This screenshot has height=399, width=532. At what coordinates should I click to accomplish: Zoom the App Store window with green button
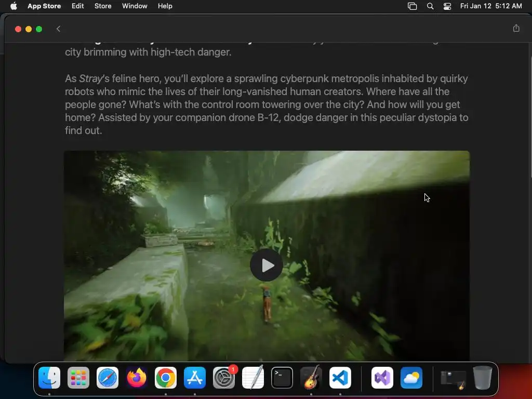point(39,29)
